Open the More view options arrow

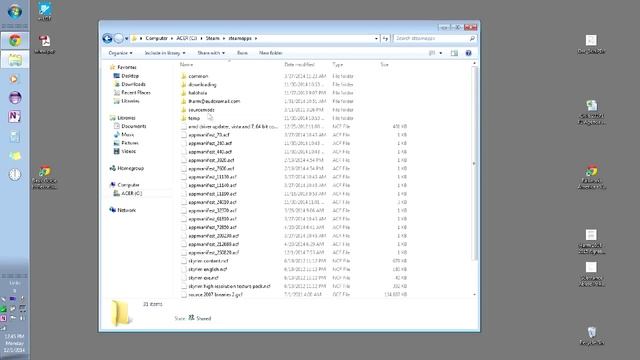pos(440,53)
